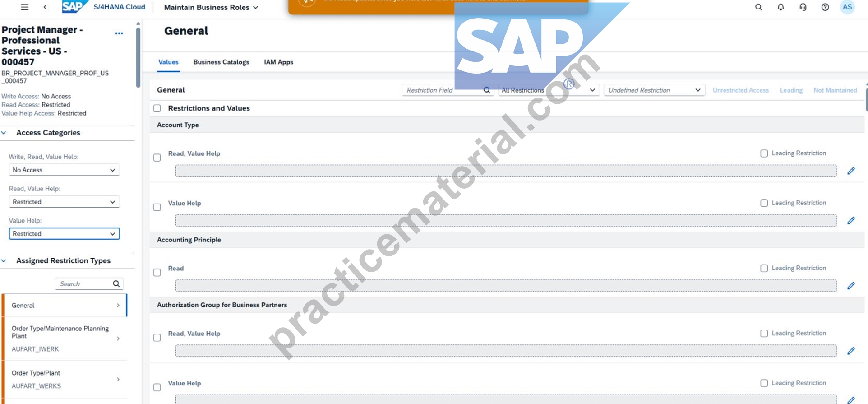The height and width of the screenshot is (404, 868).
Task: Edit Account Type Read, Value Help restriction
Action: pos(851,171)
